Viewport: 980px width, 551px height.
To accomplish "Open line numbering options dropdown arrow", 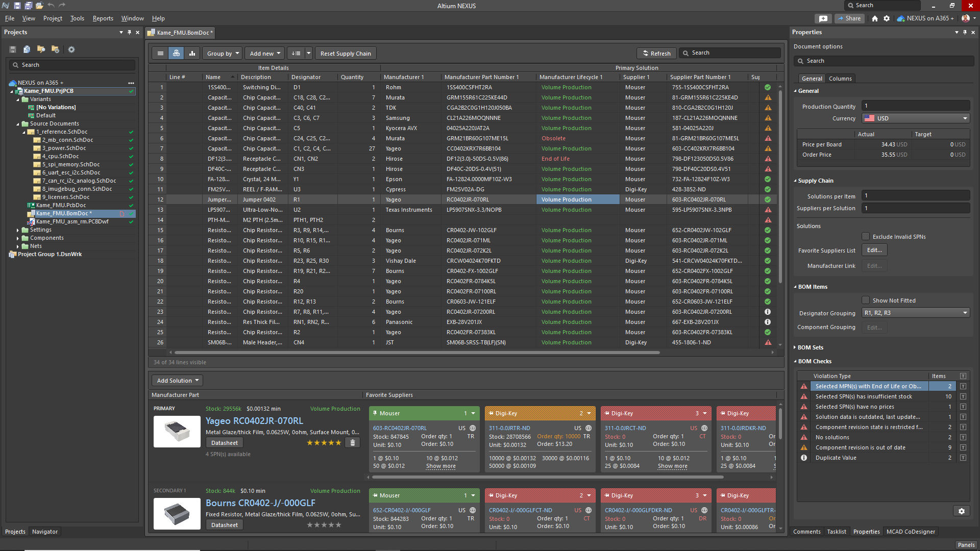I will click(x=308, y=54).
